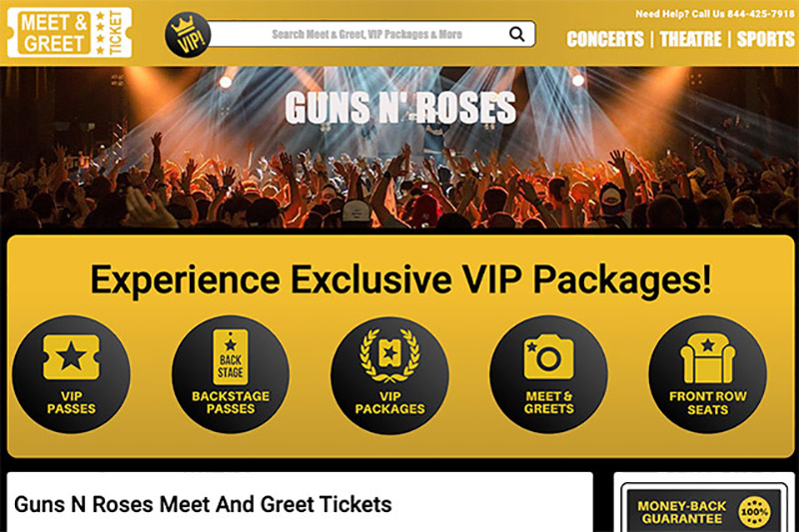This screenshot has width=799, height=532.
Task: Click the 100% guarantee seal icon
Action: click(755, 512)
